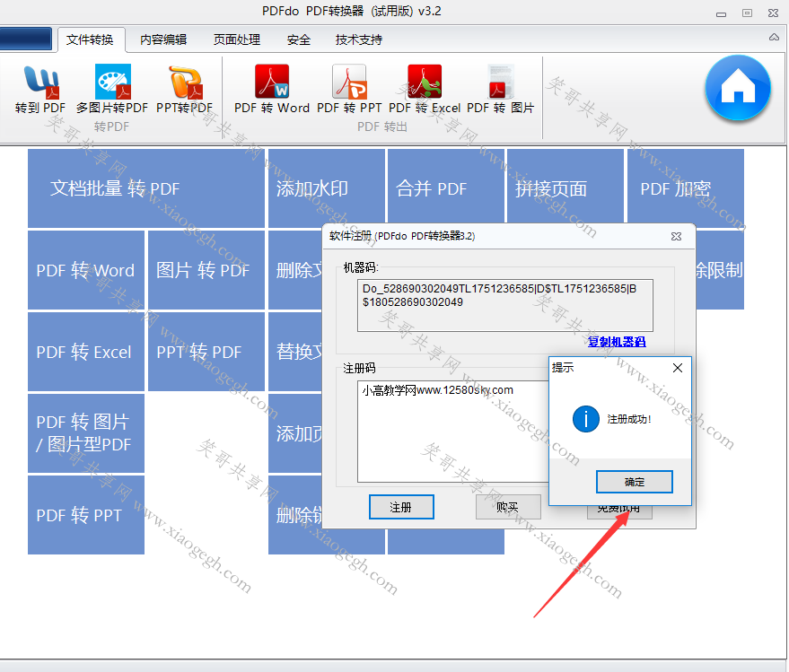Viewport: 789px width, 672px height.
Task: Open the 文档批量 转 PDF tile
Action: pyautogui.click(x=146, y=188)
